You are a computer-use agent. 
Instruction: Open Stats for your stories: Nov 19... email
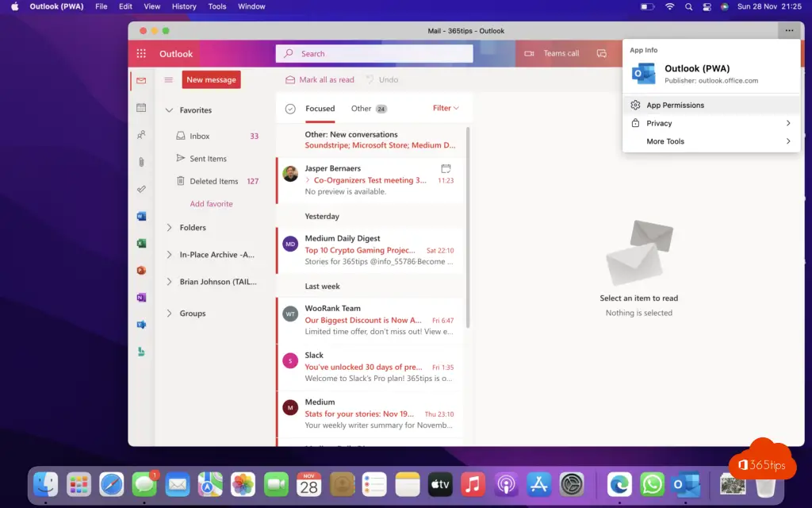pos(371,414)
